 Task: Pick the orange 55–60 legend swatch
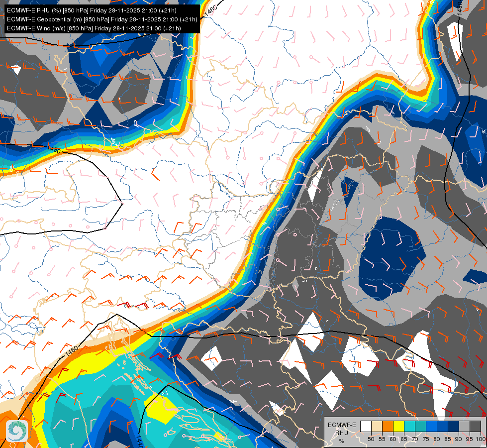coord(388,426)
